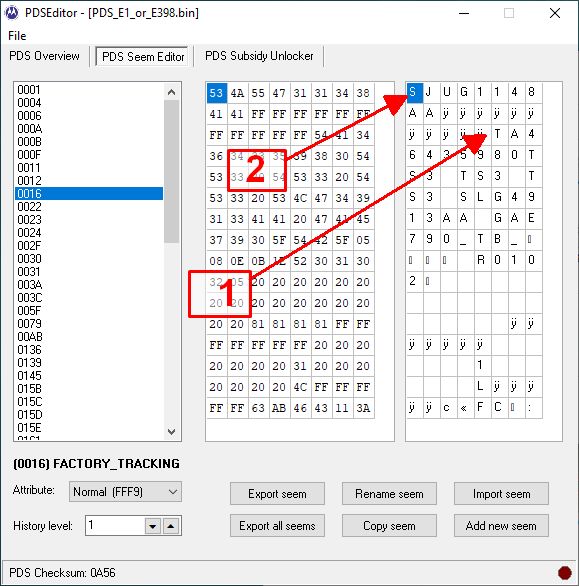Open the File menu

(x=17, y=36)
